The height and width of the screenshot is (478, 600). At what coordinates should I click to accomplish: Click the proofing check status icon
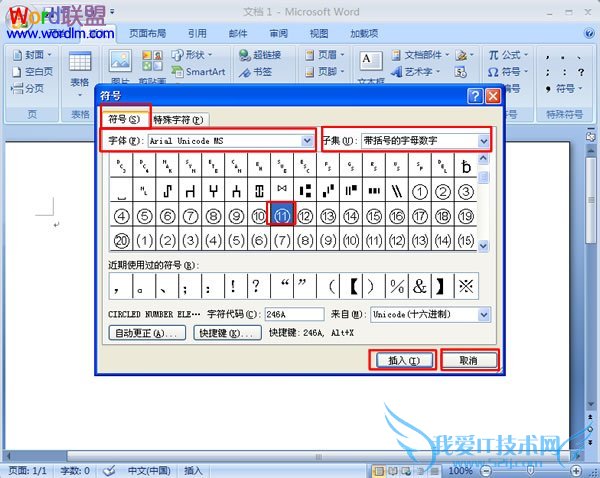tap(109, 470)
